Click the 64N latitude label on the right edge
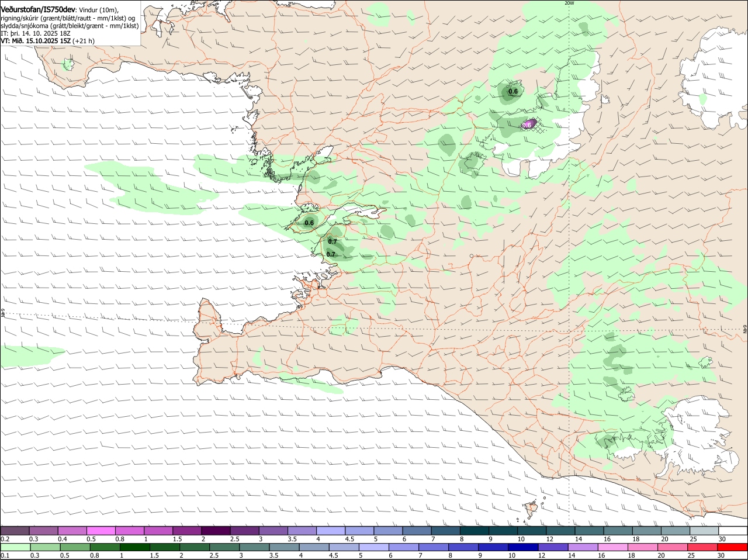Screen dimensions: 748x560 [745, 329]
